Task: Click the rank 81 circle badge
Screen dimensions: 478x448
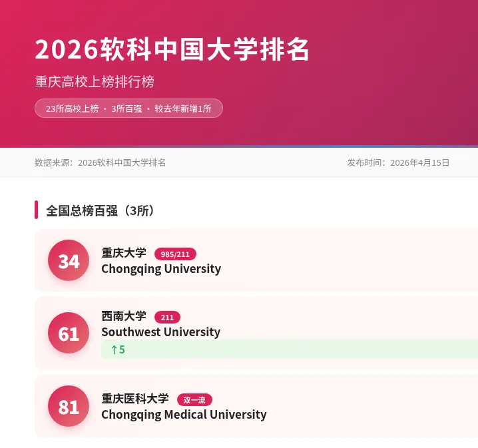Action: point(69,406)
